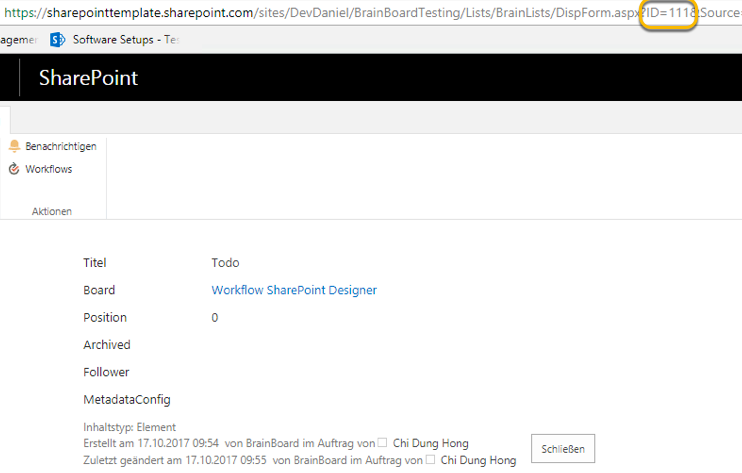
Task: Click the SharePoint header title
Action: click(88, 78)
